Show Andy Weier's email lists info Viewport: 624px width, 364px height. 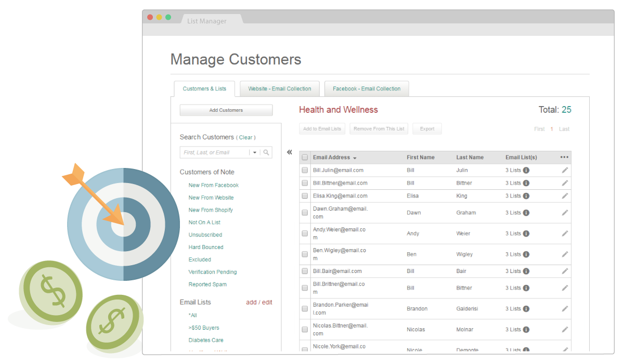click(x=526, y=233)
